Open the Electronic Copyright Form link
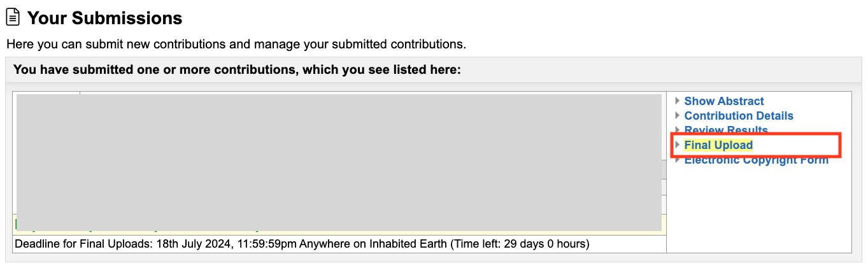This screenshot has width=868, height=268. pyautogui.click(x=756, y=160)
